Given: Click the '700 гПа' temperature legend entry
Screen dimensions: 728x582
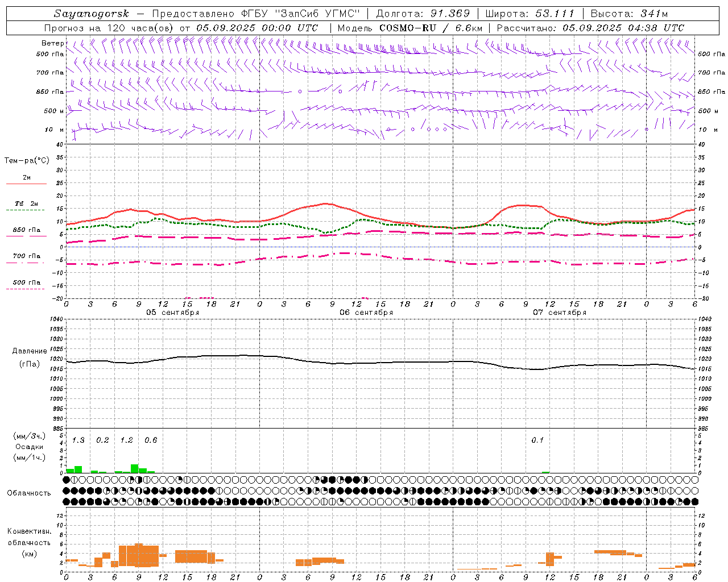Looking at the screenshot, I should 27,256.
